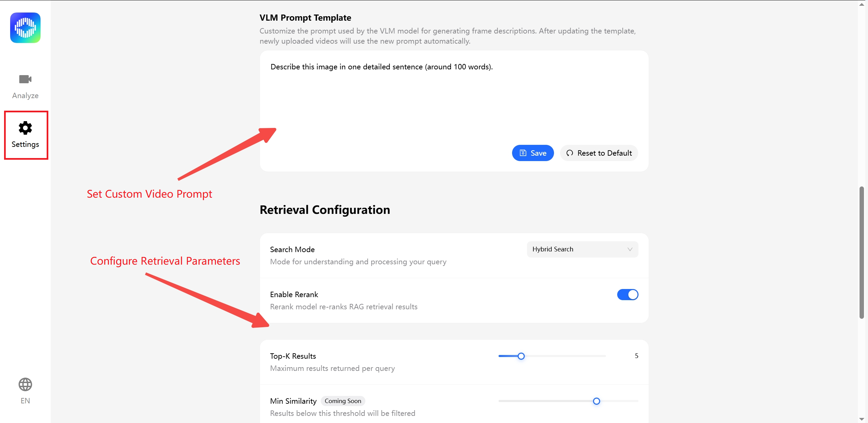The height and width of the screenshot is (423, 868).
Task: Select the Settings menu label
Action: [x=25, y=144]
